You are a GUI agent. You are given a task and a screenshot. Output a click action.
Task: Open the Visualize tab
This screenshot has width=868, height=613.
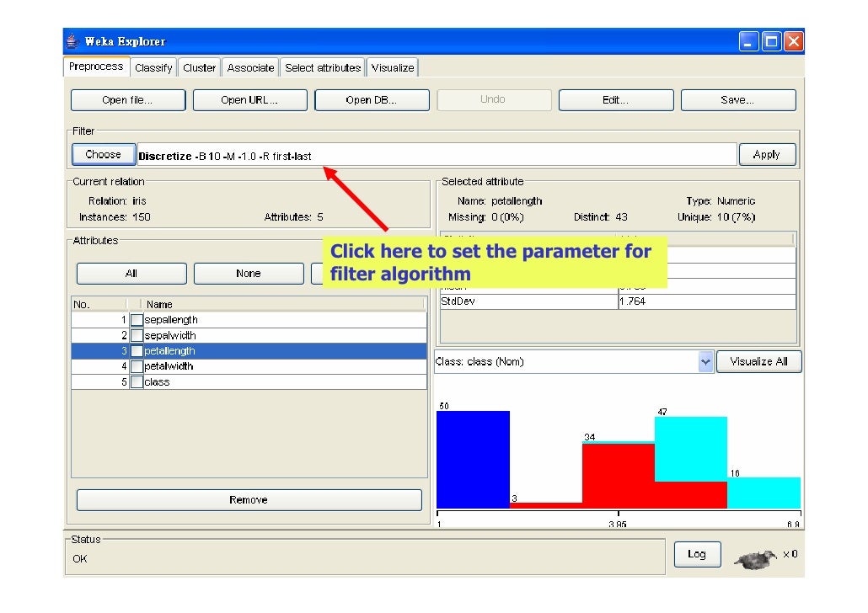tap(393, 67)
